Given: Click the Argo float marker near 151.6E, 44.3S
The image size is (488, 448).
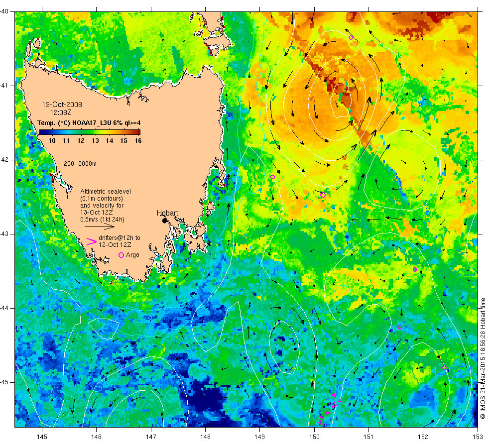Looking at the screenshot, I should pyautogui.click(x=399, y=328).
